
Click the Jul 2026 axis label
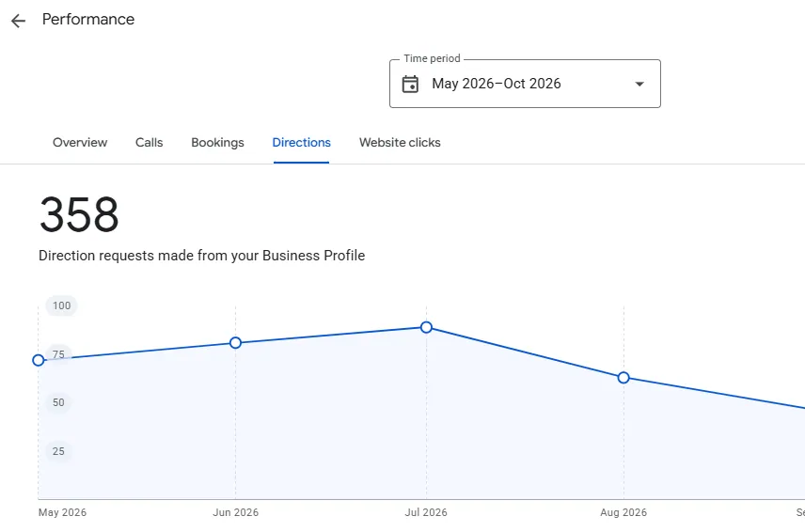pos(426,512)
